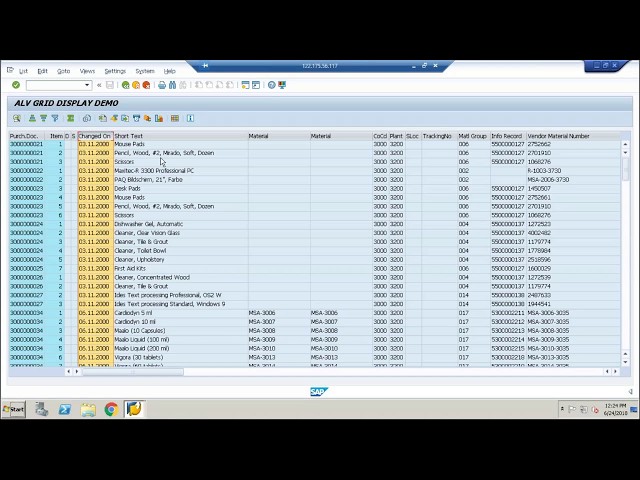
Task: Click the blue Information icon in ALV toolbar
Action: 190,118
